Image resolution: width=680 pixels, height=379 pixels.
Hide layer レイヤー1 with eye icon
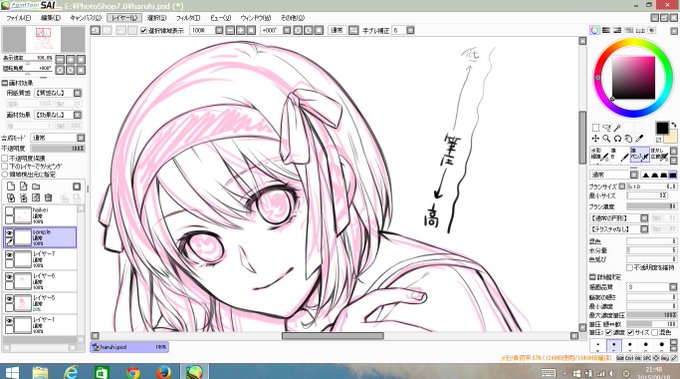[x=9, y=321]
